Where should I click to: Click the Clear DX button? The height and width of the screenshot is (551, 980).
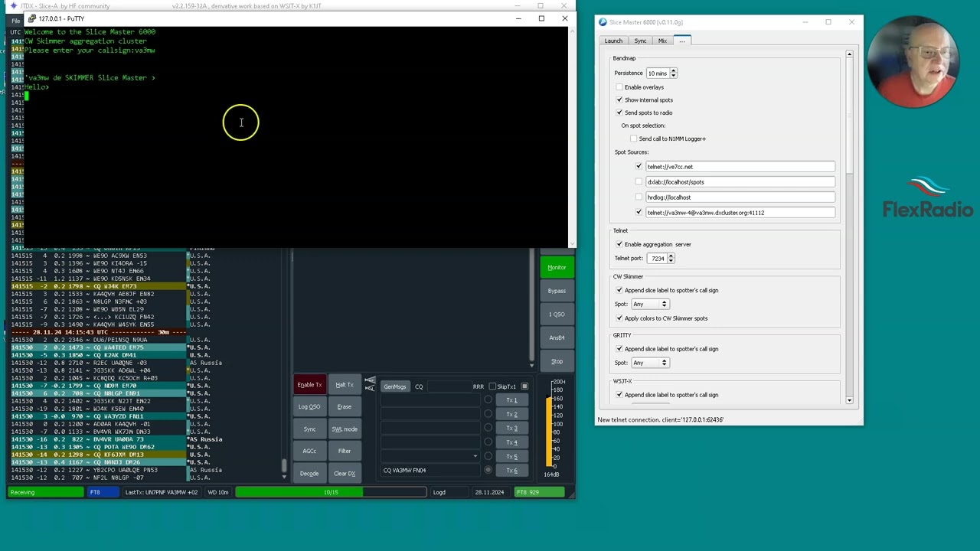tap(345, 474)
